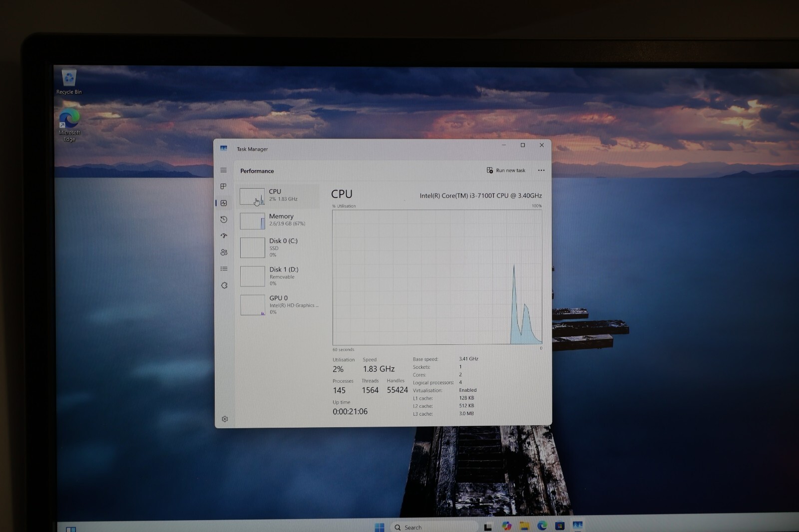Click the taskbar Search box
The width and height of the screenshot is (799, 532).
tap(434, 527)
